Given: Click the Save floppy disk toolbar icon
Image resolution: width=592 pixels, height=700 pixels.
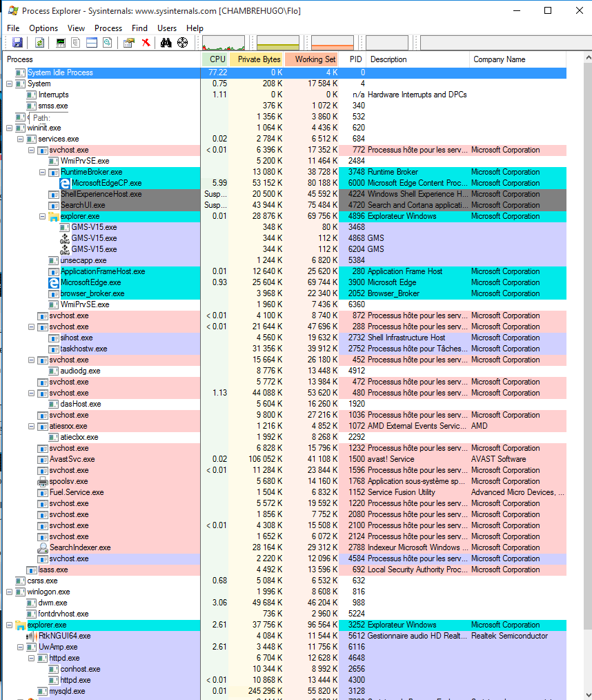Looking at the screenshot, I should pyautogui.click(x=17, y=42).
